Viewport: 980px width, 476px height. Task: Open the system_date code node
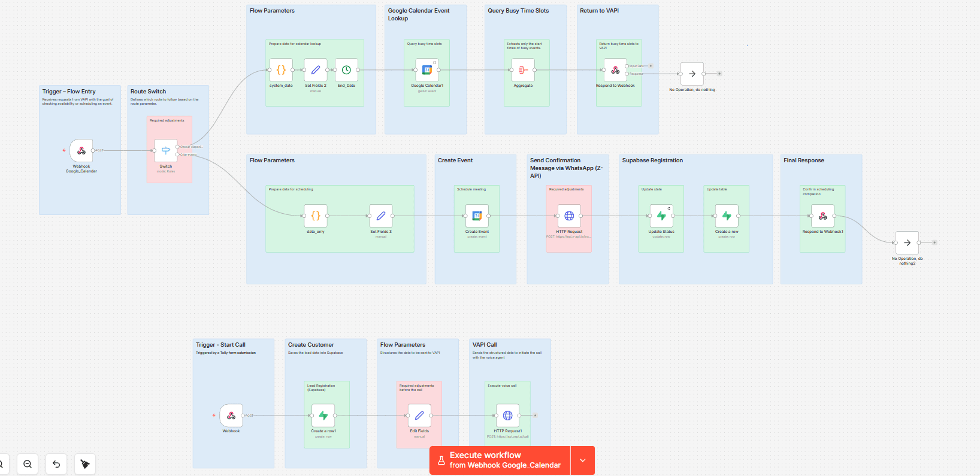281,70
